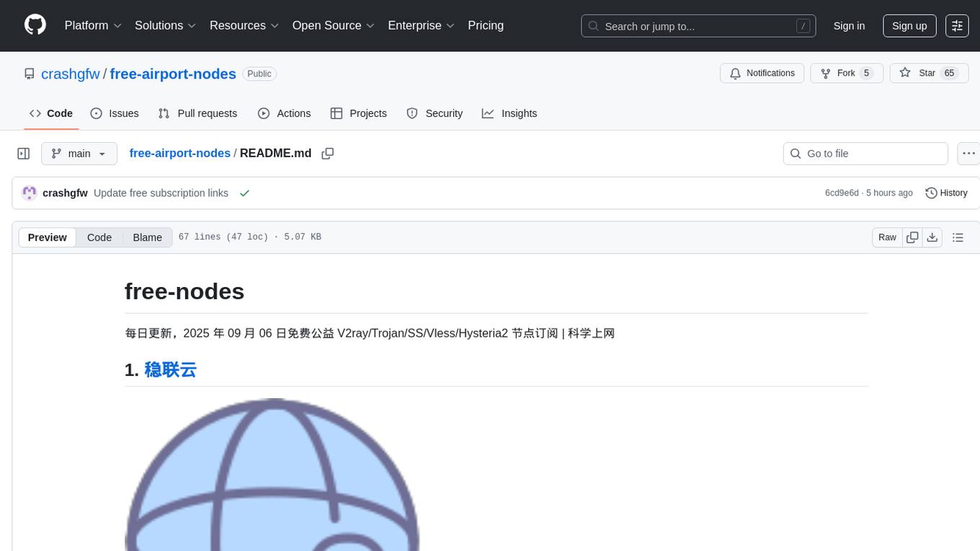Click the Sign in link
This screenshot has height=551, width=980.
(x=849, y=26)
